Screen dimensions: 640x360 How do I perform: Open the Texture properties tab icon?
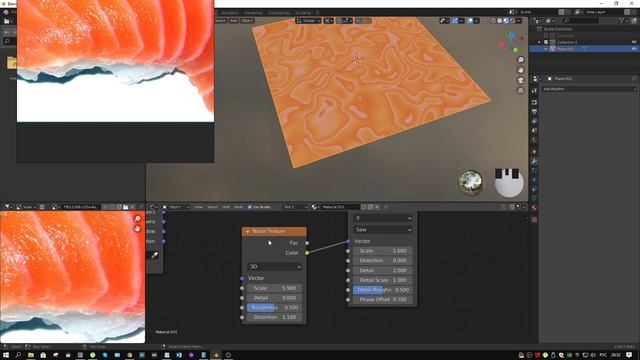click(534, 220)
